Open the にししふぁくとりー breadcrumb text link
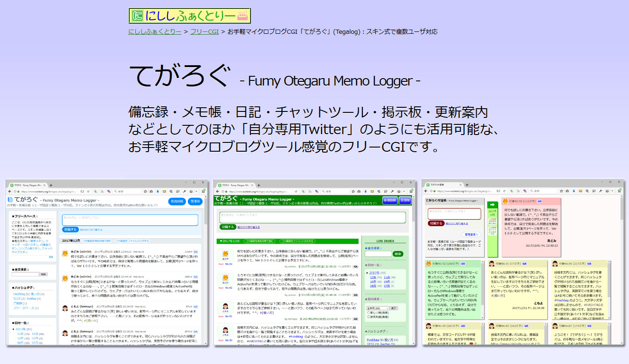Screen dimensions: 629x364 pyautogui.click(x=155, y=32)
